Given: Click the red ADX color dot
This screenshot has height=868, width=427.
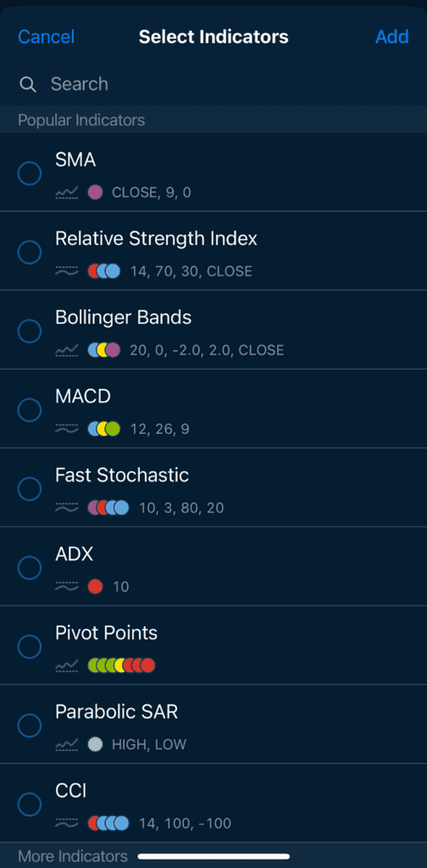Looking at the screenshot, I should [95, 587].
